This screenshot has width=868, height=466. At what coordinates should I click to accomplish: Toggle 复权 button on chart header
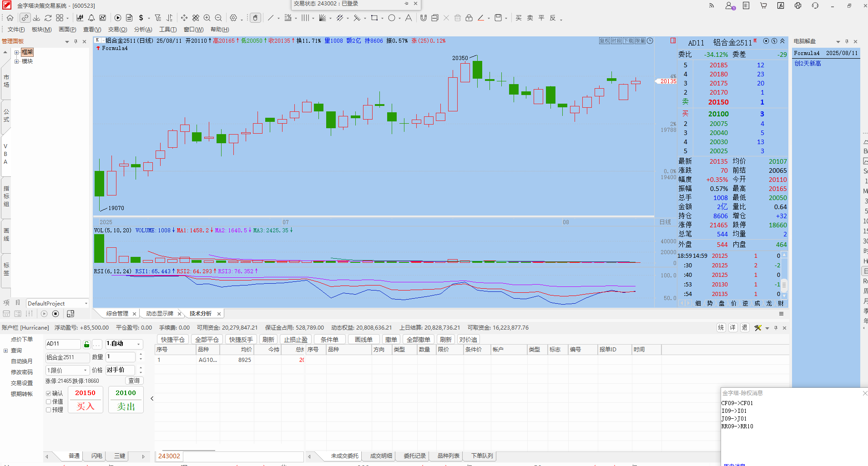pos(605,40)
